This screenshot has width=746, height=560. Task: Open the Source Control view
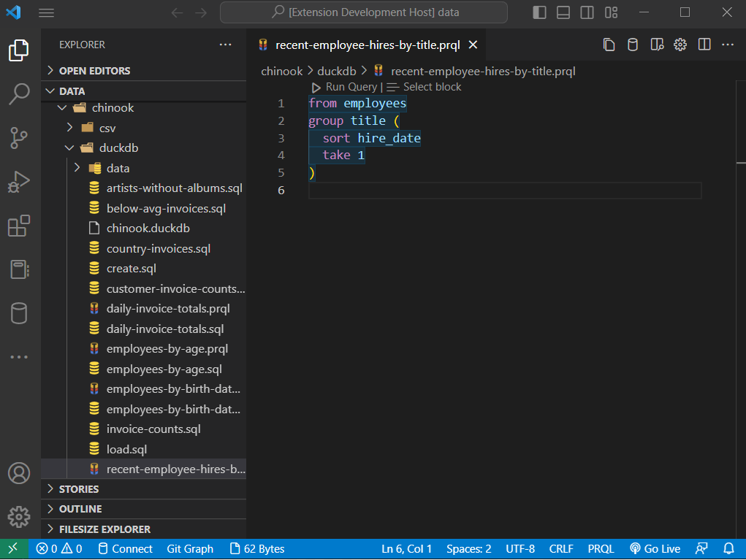click(x=19, y=137)
